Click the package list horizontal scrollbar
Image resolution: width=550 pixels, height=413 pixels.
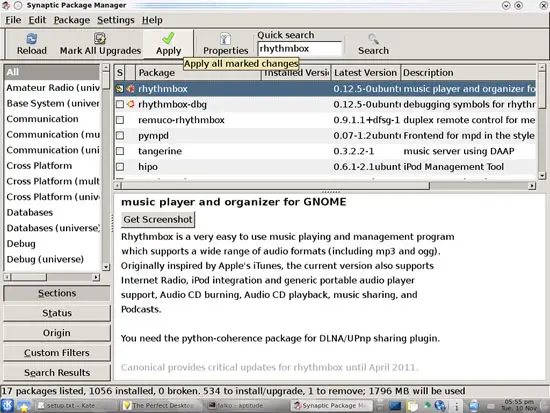[x=275, y=185]
